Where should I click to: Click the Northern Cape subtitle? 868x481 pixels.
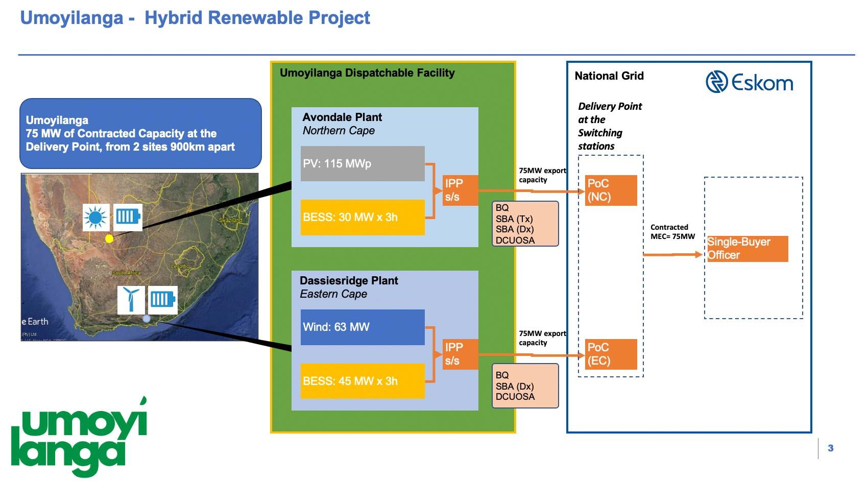pos(339,131)
